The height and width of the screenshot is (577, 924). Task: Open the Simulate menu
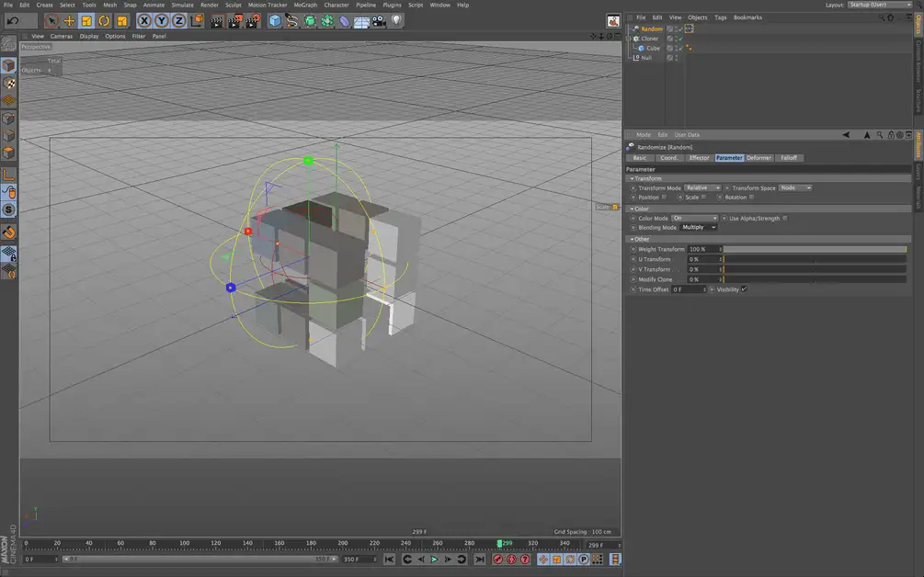(x=182, y=5)
